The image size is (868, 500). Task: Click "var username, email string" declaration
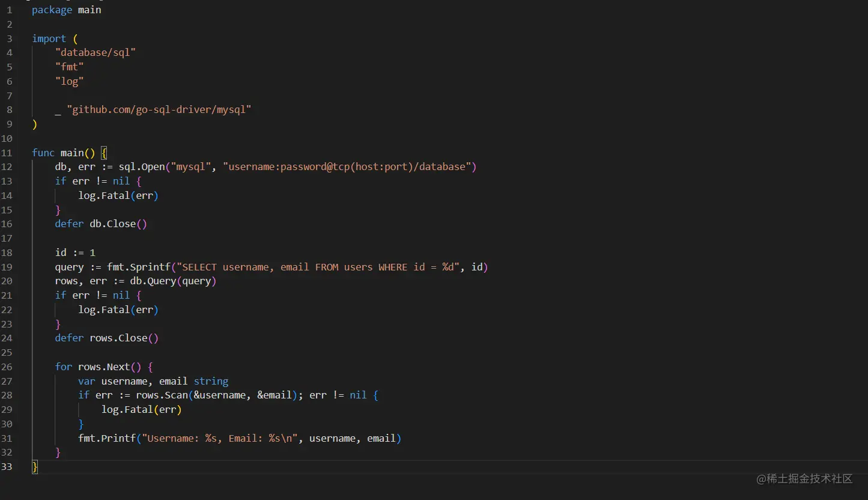[x=153, y=381]
